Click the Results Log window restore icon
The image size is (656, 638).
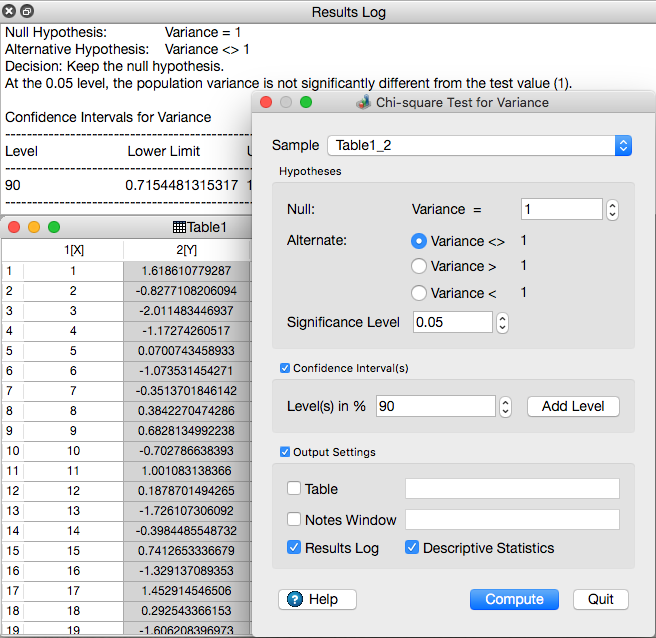point(27,12)
